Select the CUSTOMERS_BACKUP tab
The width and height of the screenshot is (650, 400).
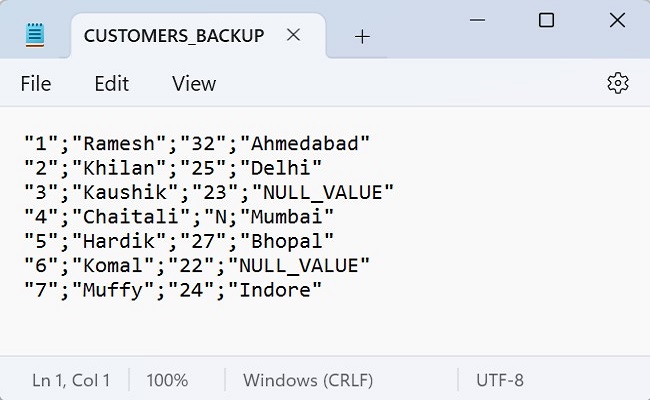point(174,36)
